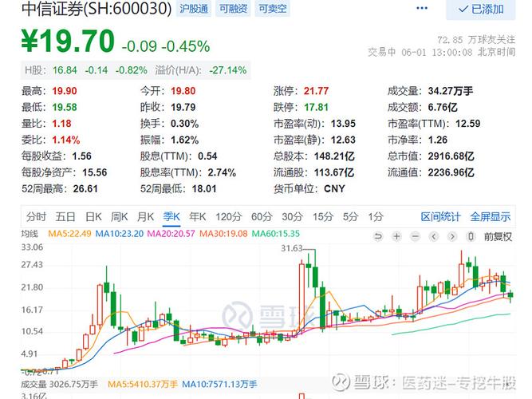Switch to the 周K chart tab

pos(119,216)
